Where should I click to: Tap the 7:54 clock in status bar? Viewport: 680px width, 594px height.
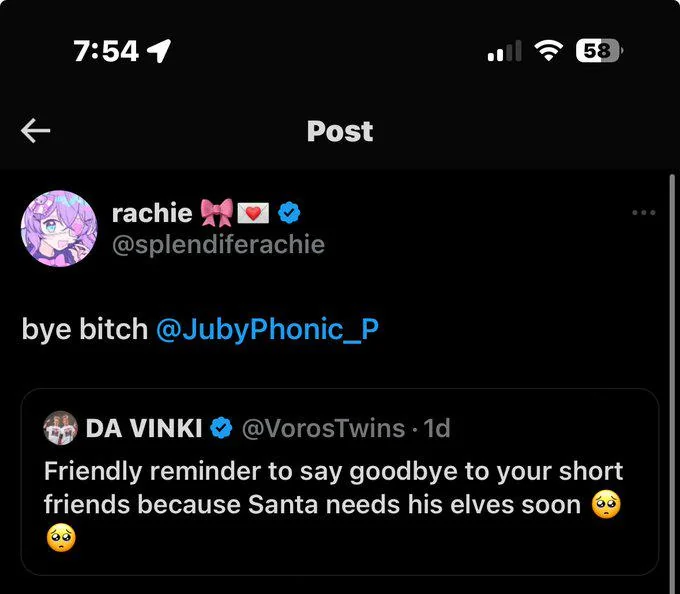click(106, 51)
